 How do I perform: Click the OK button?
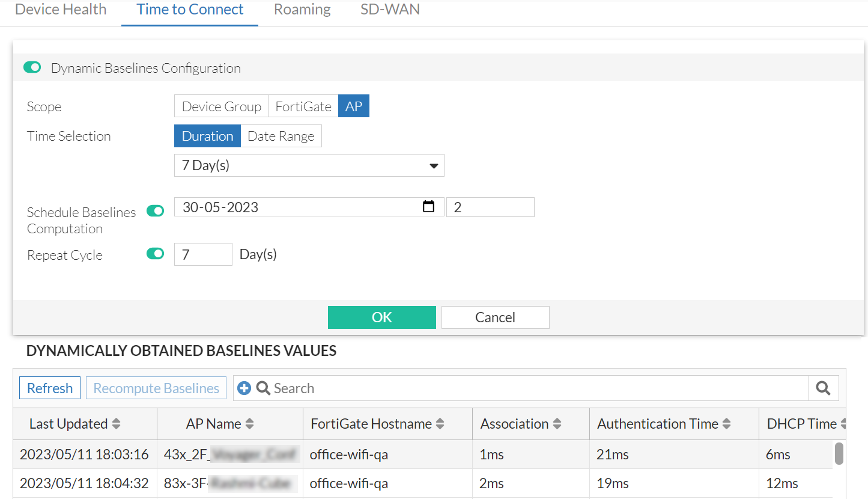(x=382, y=317)
